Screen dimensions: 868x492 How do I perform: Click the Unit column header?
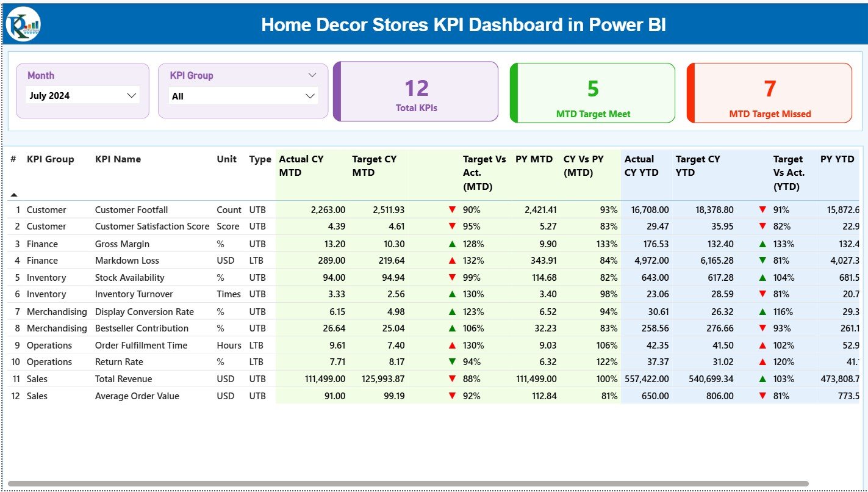coord(226,159)
